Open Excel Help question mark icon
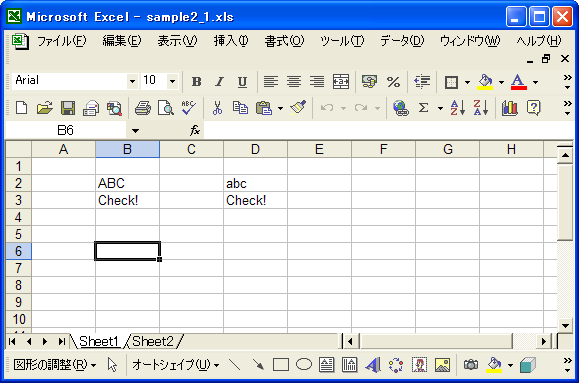Screen dimensions: 579x383 pyautogui.click(x=534, y=108)
